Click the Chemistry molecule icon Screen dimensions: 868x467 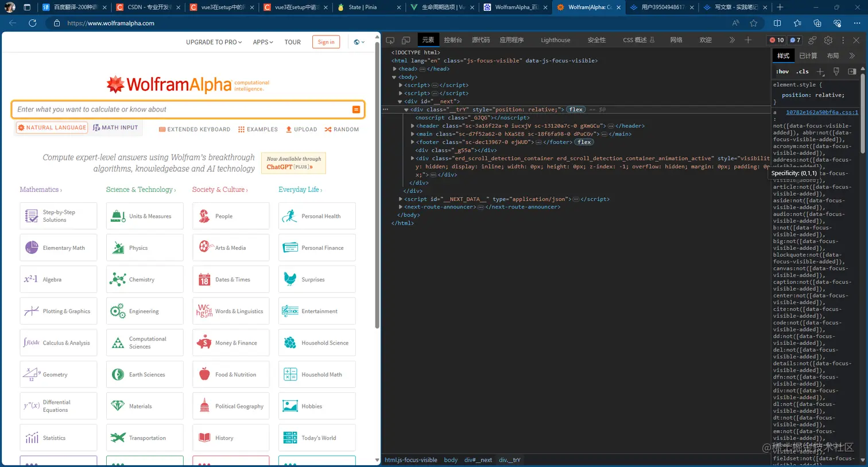118,279
